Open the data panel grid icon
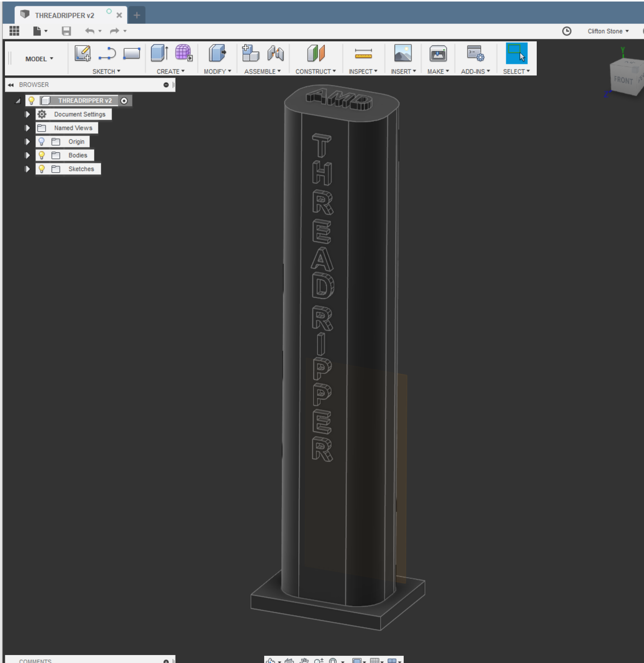This screenshot has height=663, width=644. click(14, 31)
